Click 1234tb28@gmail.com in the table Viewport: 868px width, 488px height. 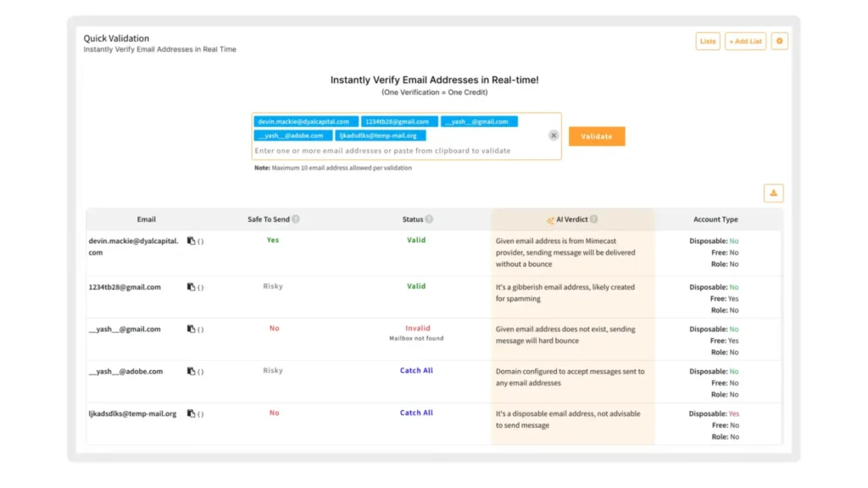[125, 287]
